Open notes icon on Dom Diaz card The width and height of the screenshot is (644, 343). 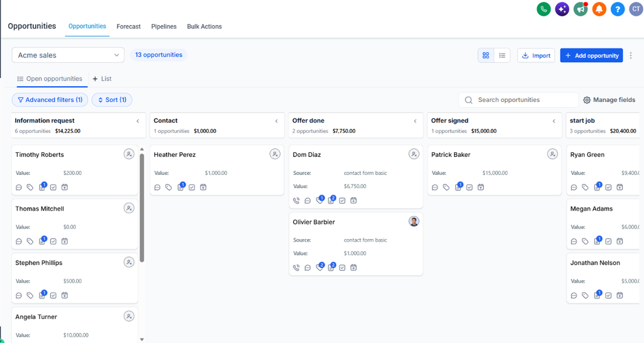[331, 200]
